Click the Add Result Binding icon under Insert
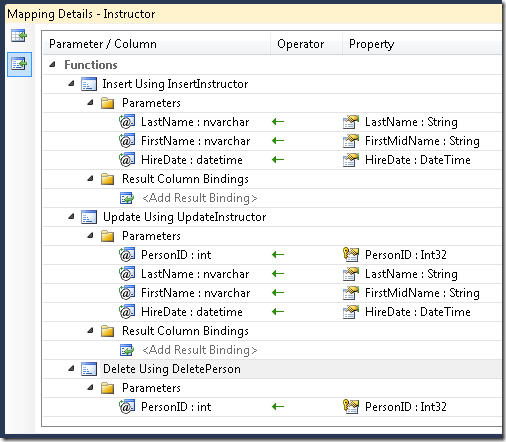 127,198
